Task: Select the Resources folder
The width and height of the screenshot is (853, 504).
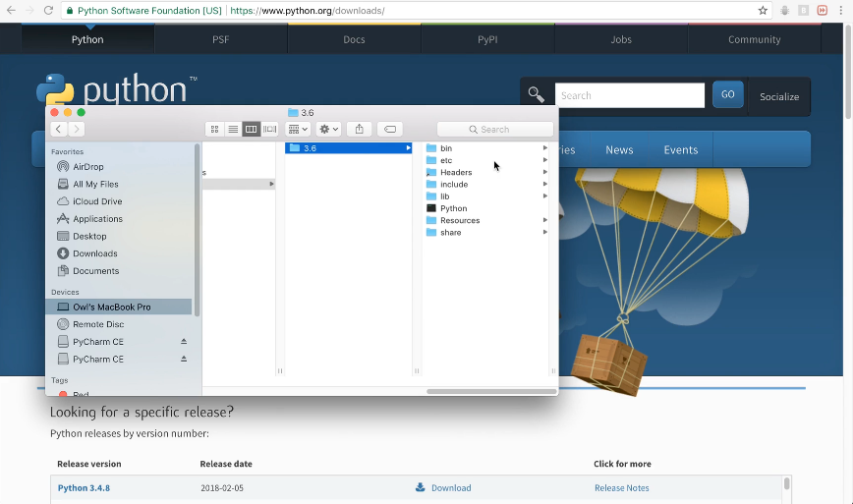Action: pos(460,220)
